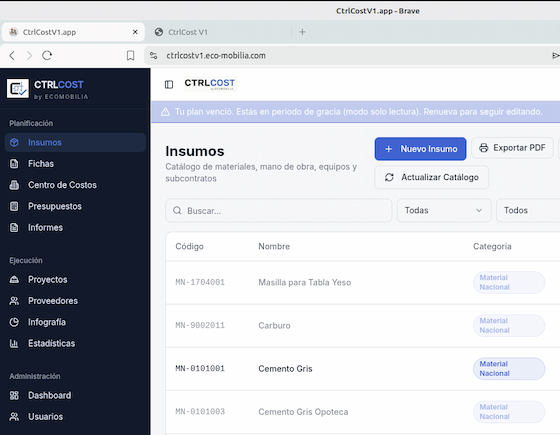Open the Todas filter dropdown
This screenshot has width=560, height=435.
click(444, 210)
